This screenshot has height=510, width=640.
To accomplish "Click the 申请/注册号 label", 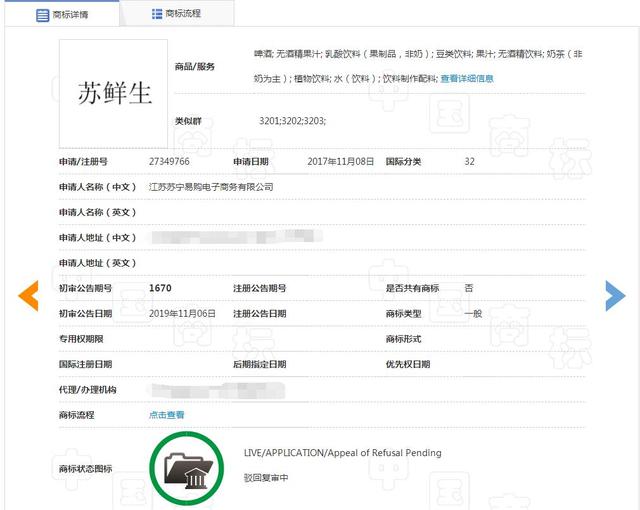I will click(83, 162).
